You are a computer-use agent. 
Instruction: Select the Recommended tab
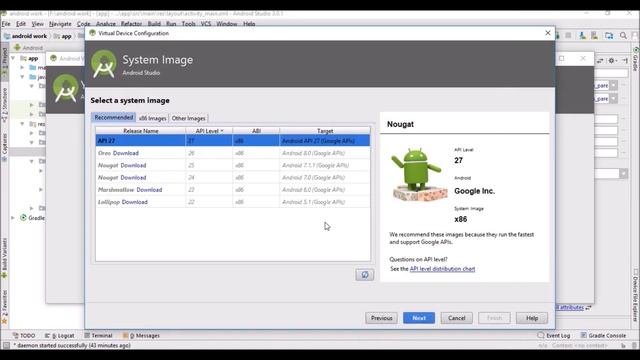click(113, 118)
